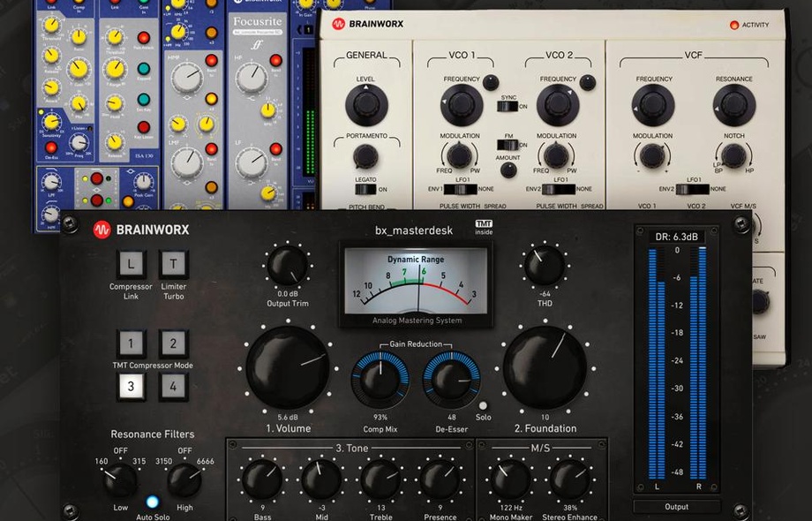812x521 pixels.
Task: Click the General Level knob on the synth
Action: [366, 105]
